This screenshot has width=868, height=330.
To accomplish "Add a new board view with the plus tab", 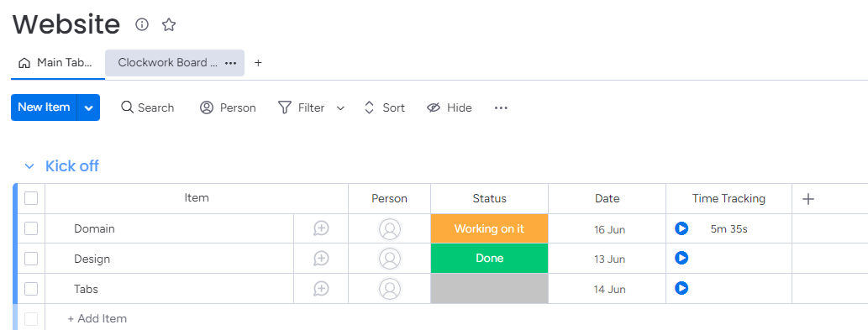I will pyautogui.click(x=258, y=63).
